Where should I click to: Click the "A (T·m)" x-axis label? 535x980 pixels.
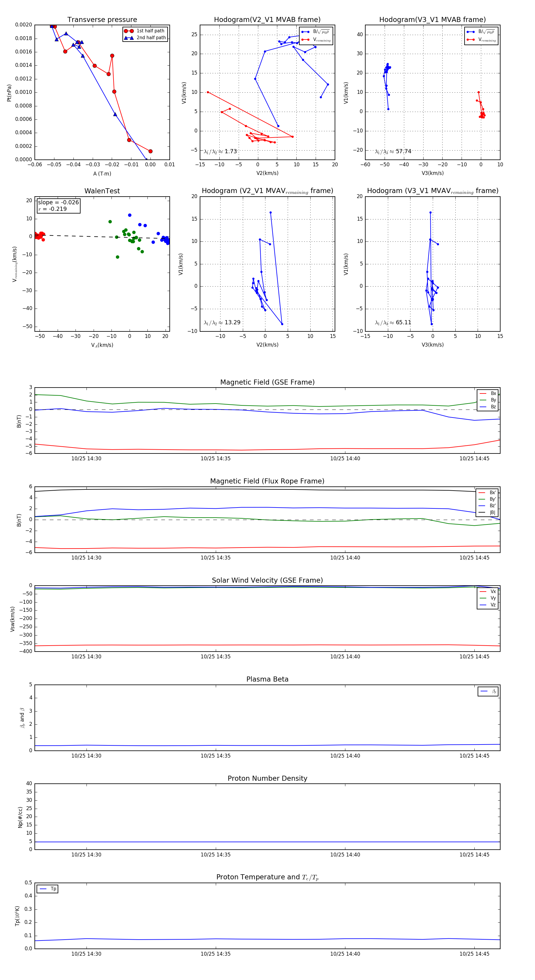point(102,173)
